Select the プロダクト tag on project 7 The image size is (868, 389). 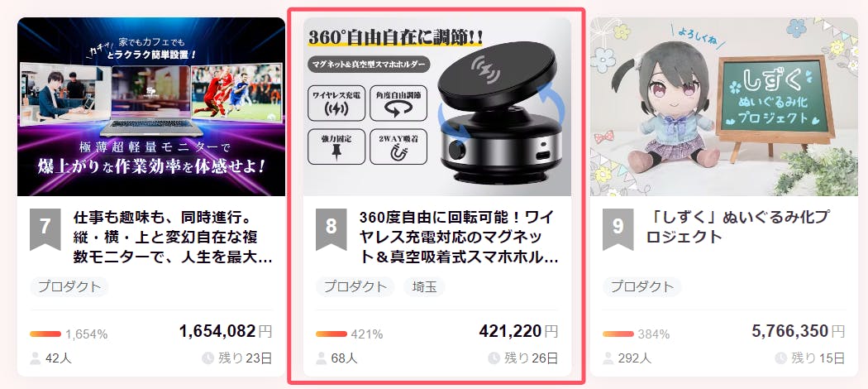tap(69, 287)
